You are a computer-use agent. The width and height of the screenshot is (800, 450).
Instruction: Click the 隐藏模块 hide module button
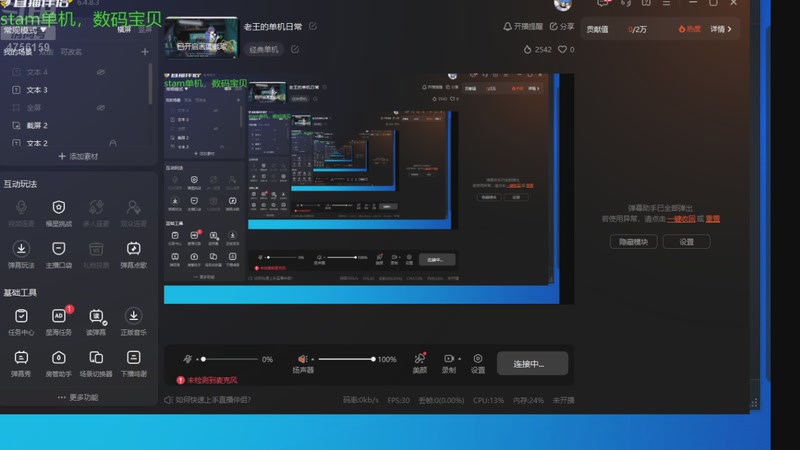click(633, 242)
